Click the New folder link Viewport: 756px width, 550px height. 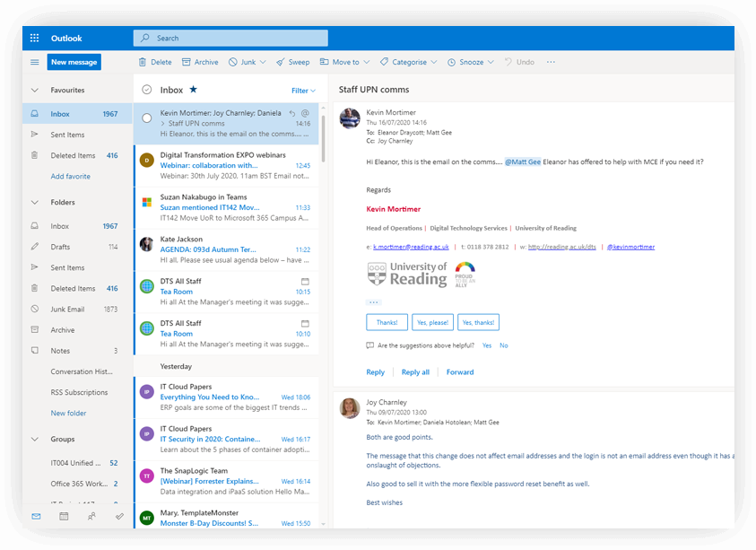68,413
